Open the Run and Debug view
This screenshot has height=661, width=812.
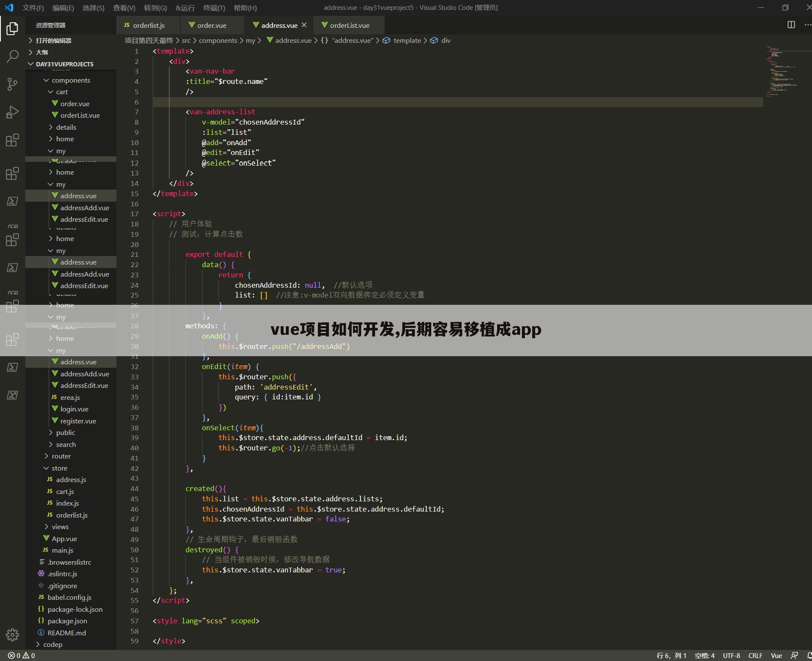click(12, 112)
